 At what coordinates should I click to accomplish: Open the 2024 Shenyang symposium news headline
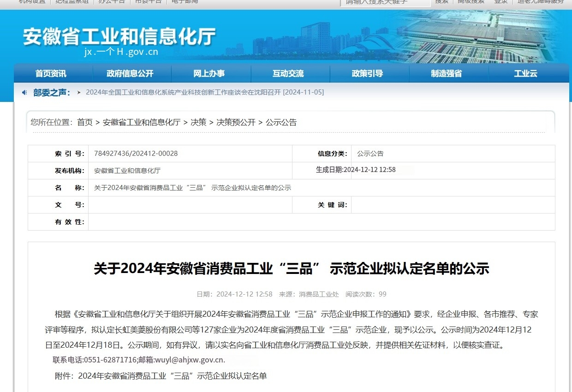click(205, 92)
